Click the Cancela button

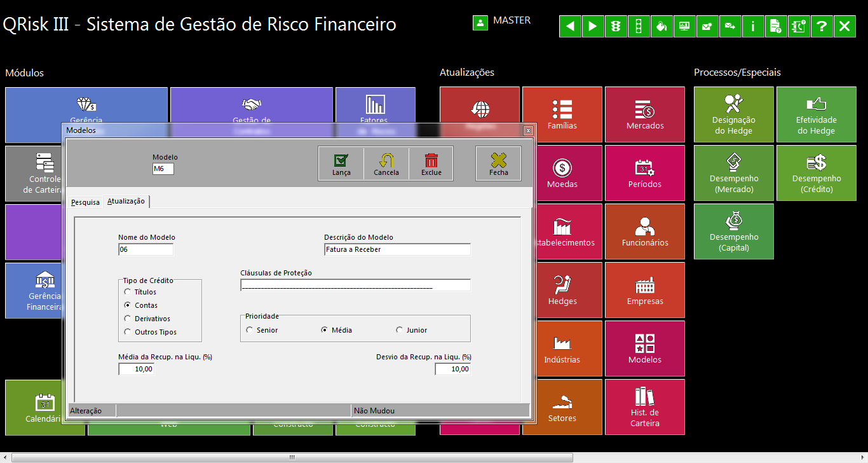point(386,163)
